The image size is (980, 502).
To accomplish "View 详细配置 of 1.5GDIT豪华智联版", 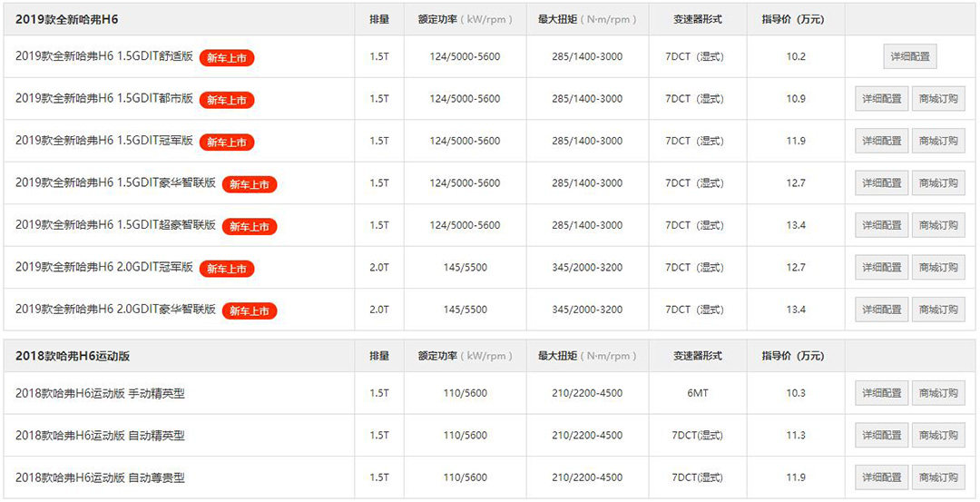I will point(881,183).
